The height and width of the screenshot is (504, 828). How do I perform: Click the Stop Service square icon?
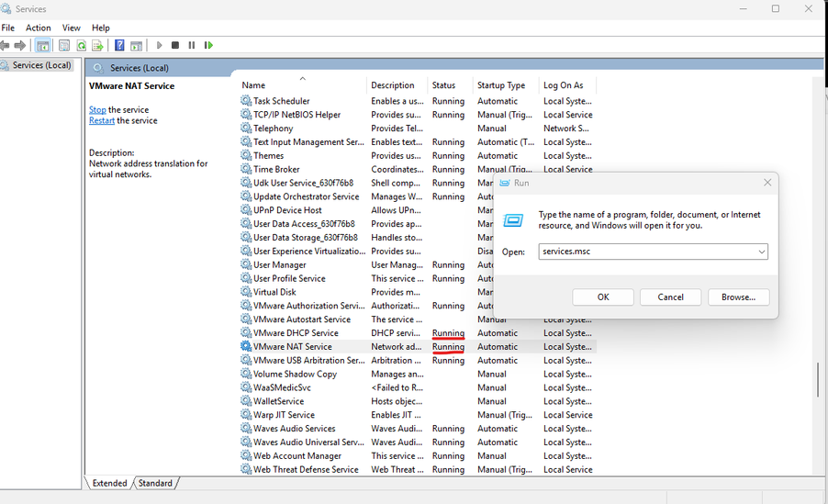(x=175, y=45)
